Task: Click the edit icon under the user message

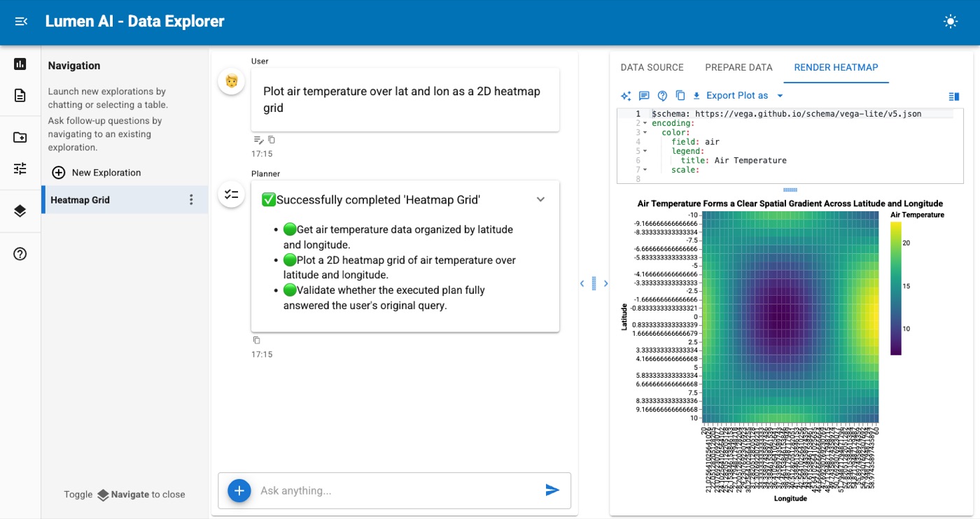Action: (258, 140)
